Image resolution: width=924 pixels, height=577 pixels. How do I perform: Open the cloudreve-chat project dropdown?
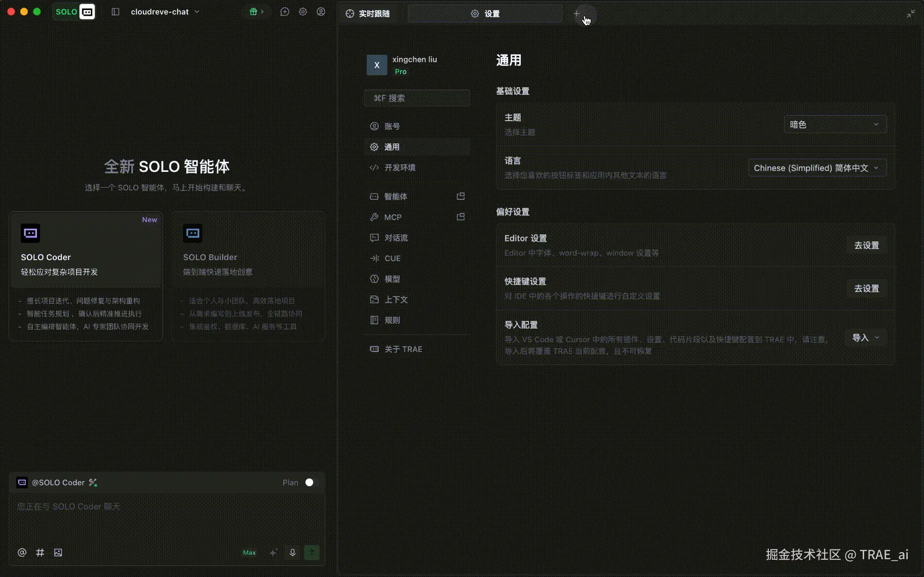[165, 12]
